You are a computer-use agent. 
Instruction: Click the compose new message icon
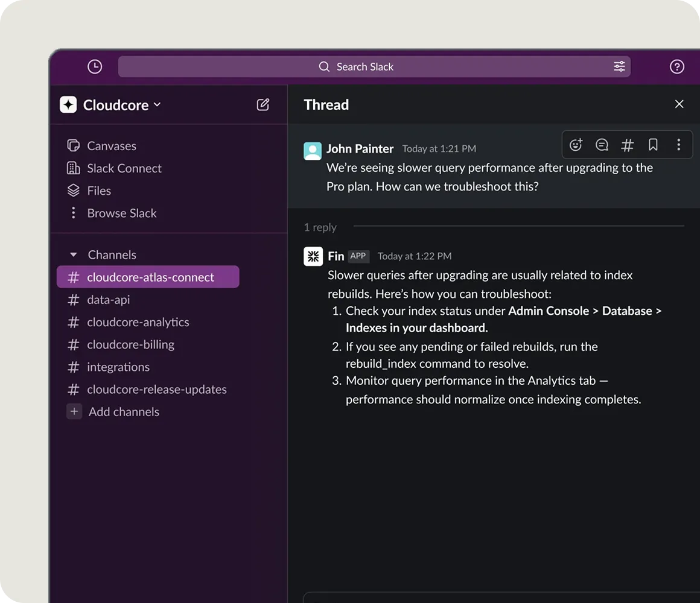(263, 105)
